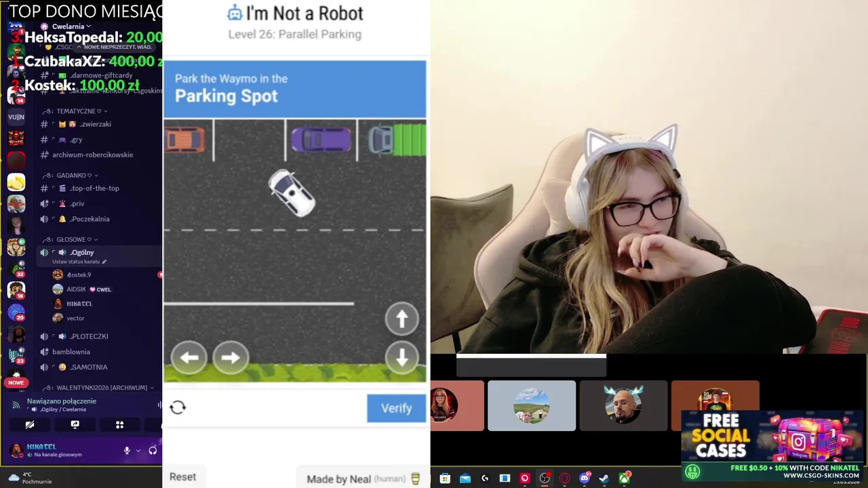Viewport: 868px width, 488px height.
Task: Toggle headphones deafen in Discord
Action: coord(153,451)
